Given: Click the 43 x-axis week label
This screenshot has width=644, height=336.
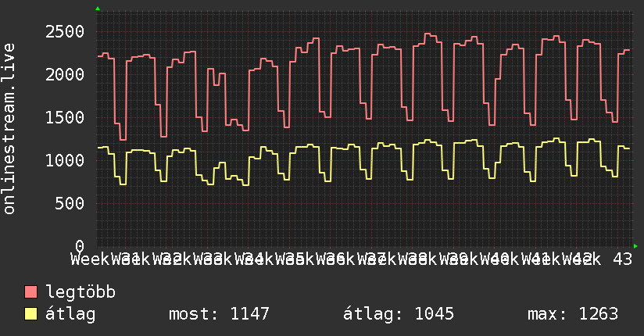Looking at the screenshot, I should coord(623,259).
